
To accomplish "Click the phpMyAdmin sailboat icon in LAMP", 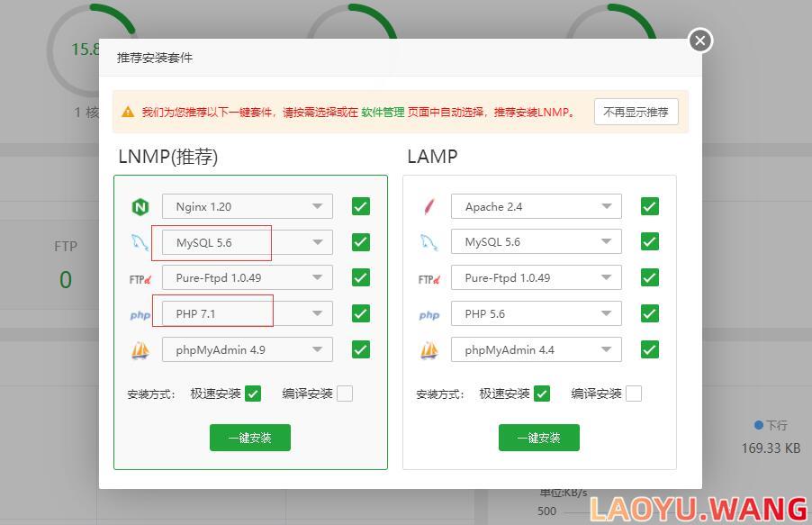I will pyautogui.click(x=429, y=350).
